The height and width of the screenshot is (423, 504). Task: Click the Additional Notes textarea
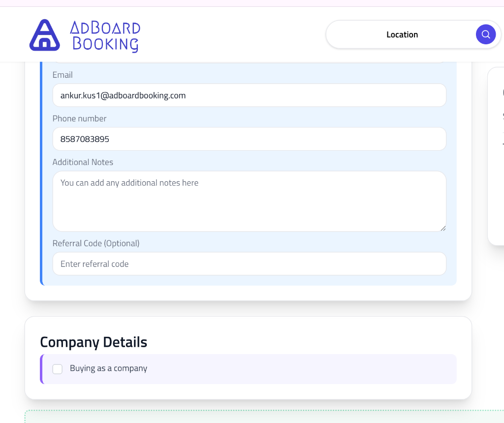pyautogui.click(x=249, y=201)
